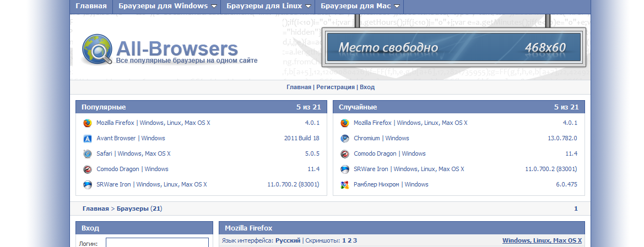644x247 pixels.
Task: Click Главная in the breadcrumb trail
Action: point(96,208)
